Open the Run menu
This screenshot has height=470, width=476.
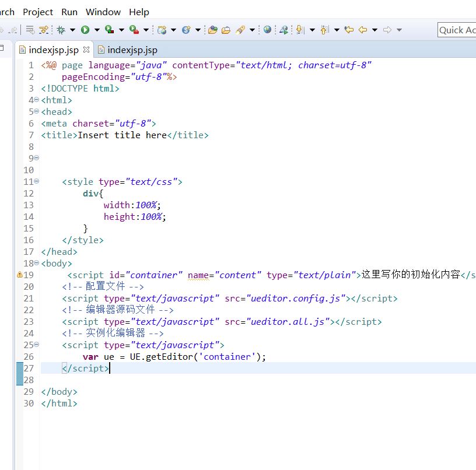[69, 12]
